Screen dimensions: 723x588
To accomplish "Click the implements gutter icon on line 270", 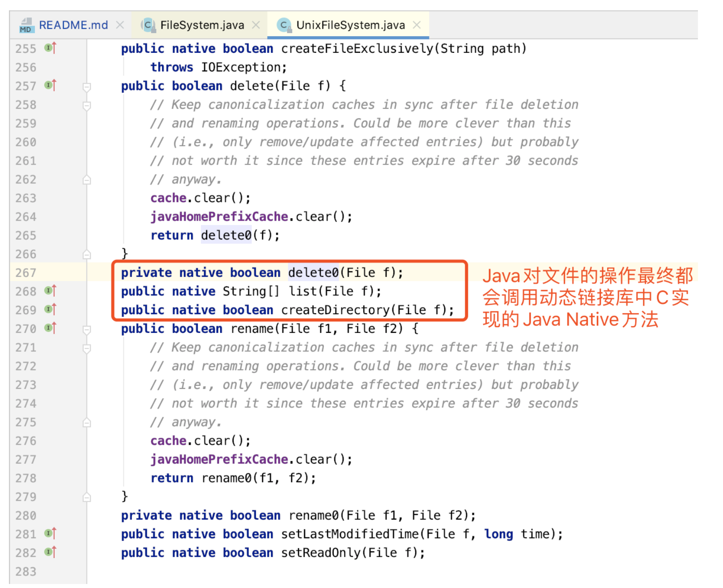I will [50, 328].
